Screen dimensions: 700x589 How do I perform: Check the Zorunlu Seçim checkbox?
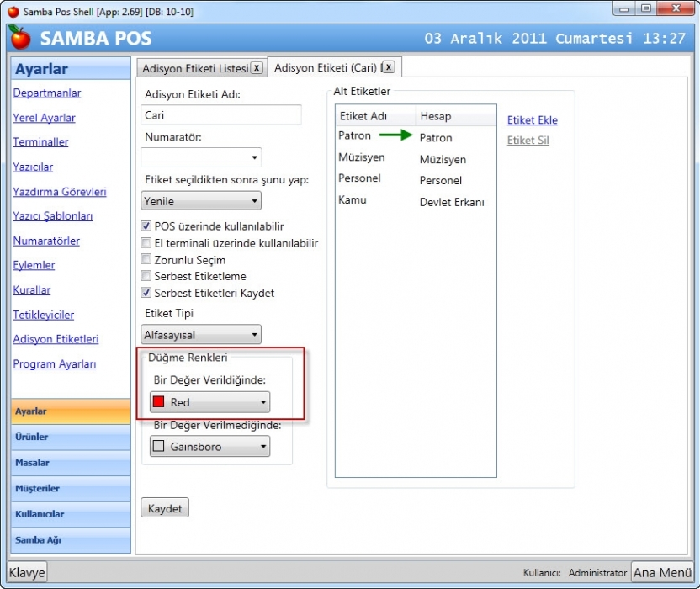coord(146,259)
